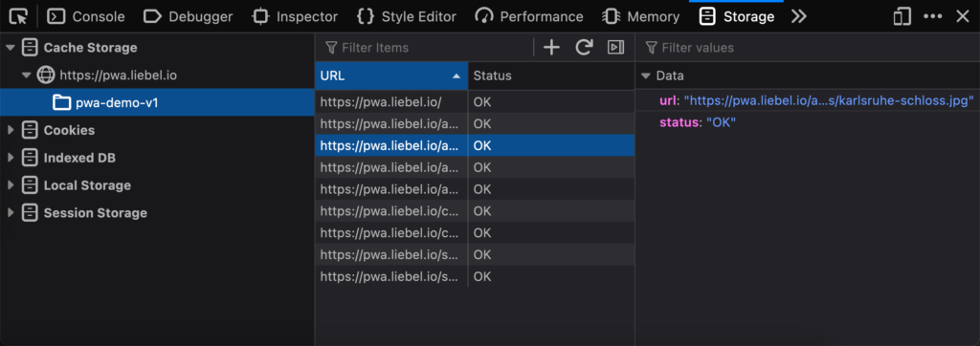Click the url value in the Data pane

830,100
